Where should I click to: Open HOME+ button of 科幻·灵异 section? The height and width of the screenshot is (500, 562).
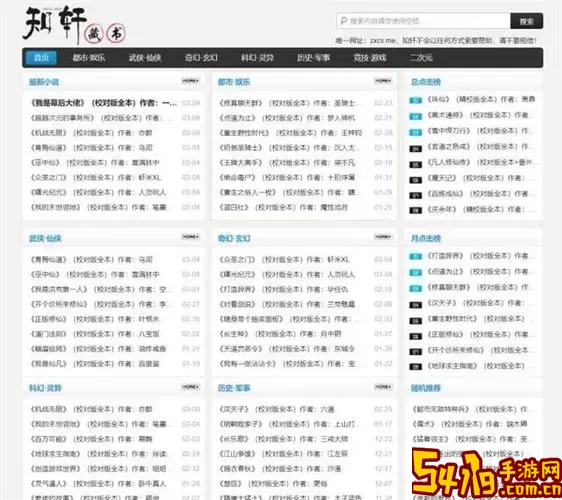click(x=190, y=387)
